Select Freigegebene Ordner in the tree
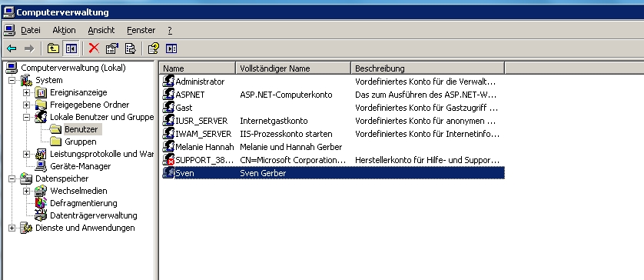644x280 pixels. [90, 105]
